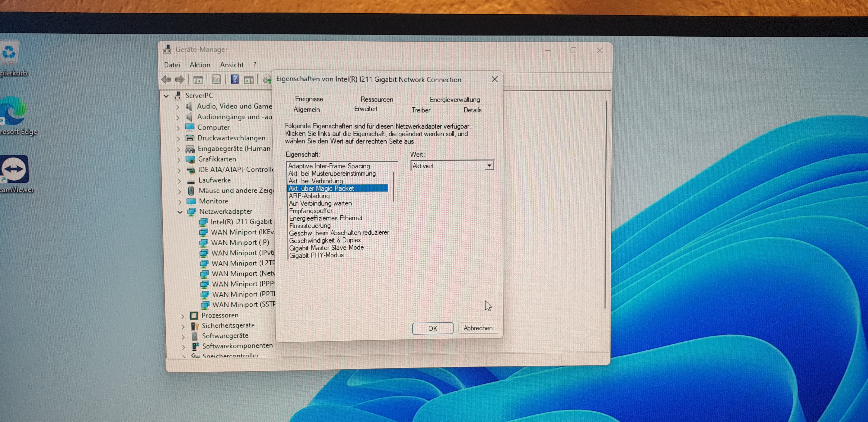Expand the Druckwarteschlangen category
The image size is (868, 422).
coord(178,139)
